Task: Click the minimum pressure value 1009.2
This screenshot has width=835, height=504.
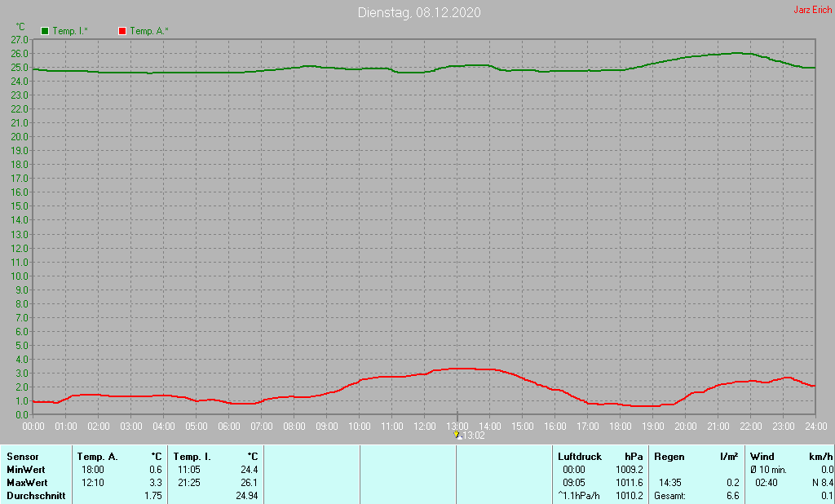Action: [x=630, y=470]
